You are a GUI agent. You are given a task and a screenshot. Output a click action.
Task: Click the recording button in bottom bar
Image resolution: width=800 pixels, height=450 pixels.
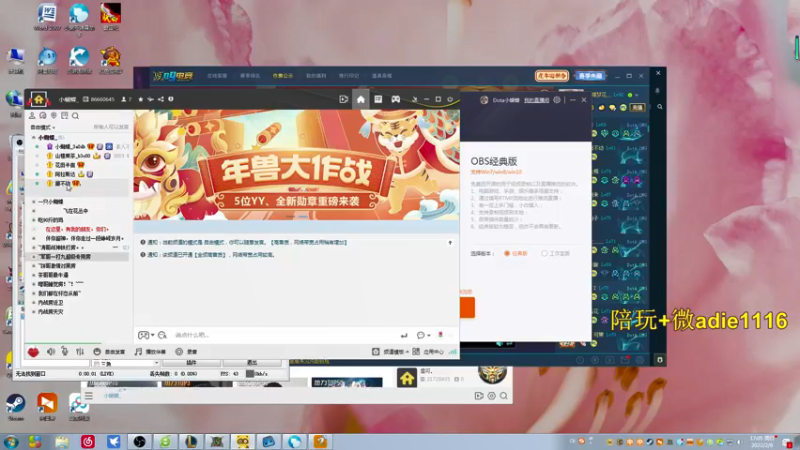point(186,352)
